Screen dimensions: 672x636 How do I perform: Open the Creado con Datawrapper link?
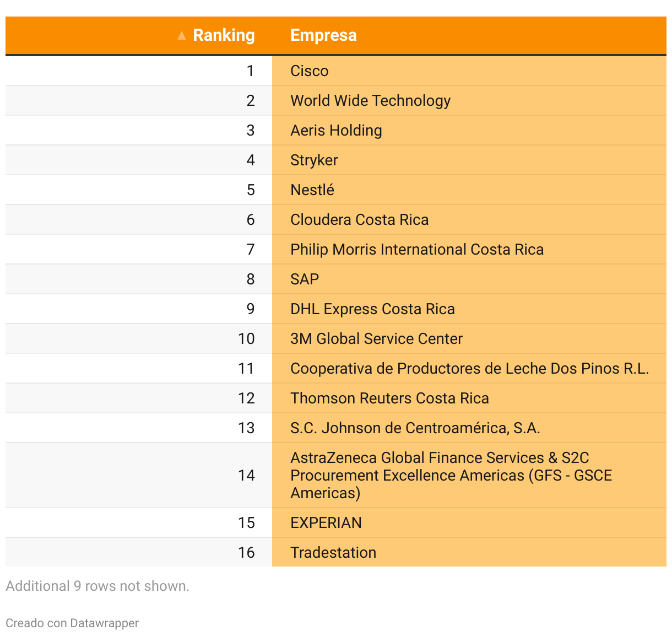point(72,623)
